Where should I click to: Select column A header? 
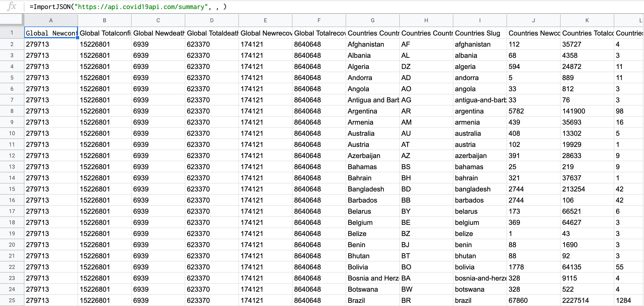tap(51, 20)
